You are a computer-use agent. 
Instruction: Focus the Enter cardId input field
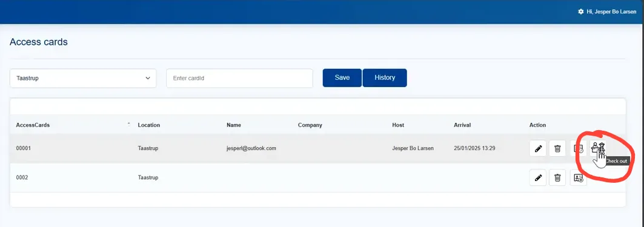click(x=239, y=78)
